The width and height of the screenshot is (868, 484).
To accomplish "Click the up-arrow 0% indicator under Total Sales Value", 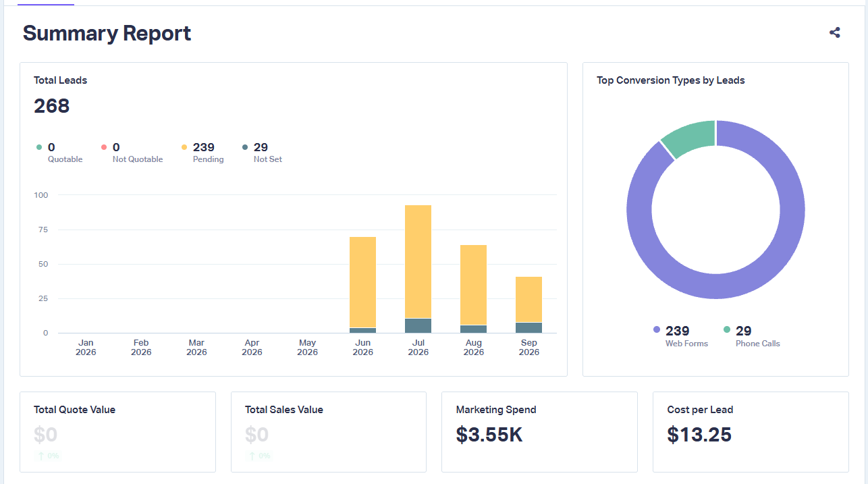I will click(259, 456).
